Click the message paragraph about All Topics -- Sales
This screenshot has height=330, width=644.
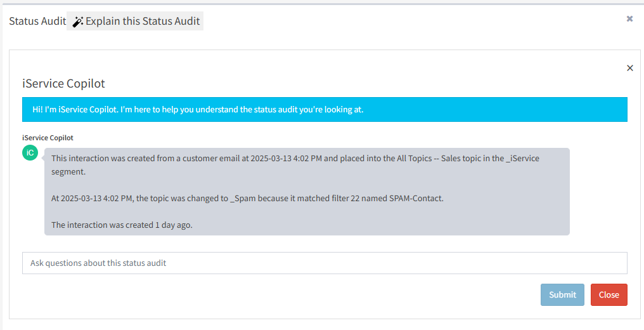295,165
